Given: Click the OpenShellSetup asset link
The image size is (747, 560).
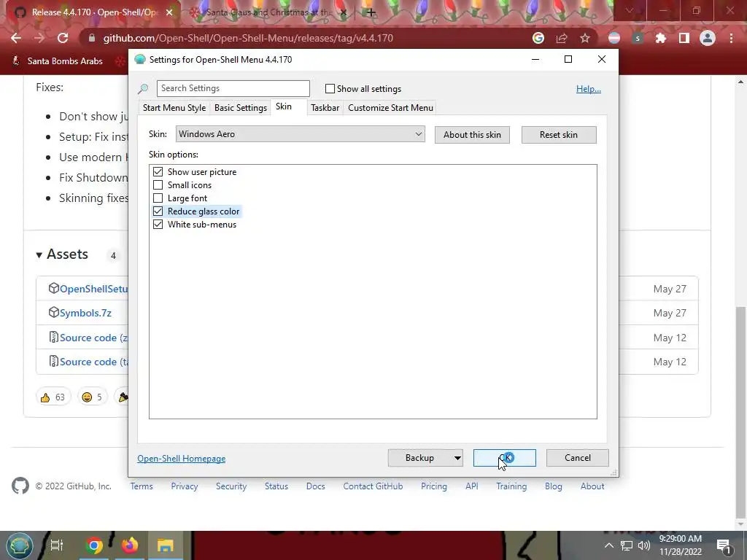Looking at the screenshot, I should coord(93,289).
